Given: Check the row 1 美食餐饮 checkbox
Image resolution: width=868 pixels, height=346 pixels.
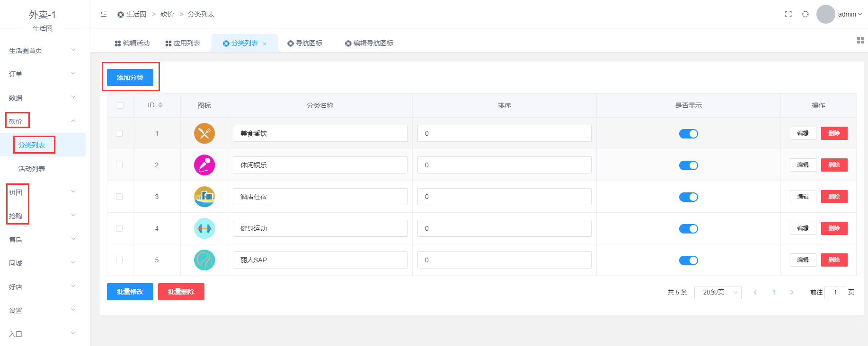Looking at the screenshot, I should pos(119,133).
